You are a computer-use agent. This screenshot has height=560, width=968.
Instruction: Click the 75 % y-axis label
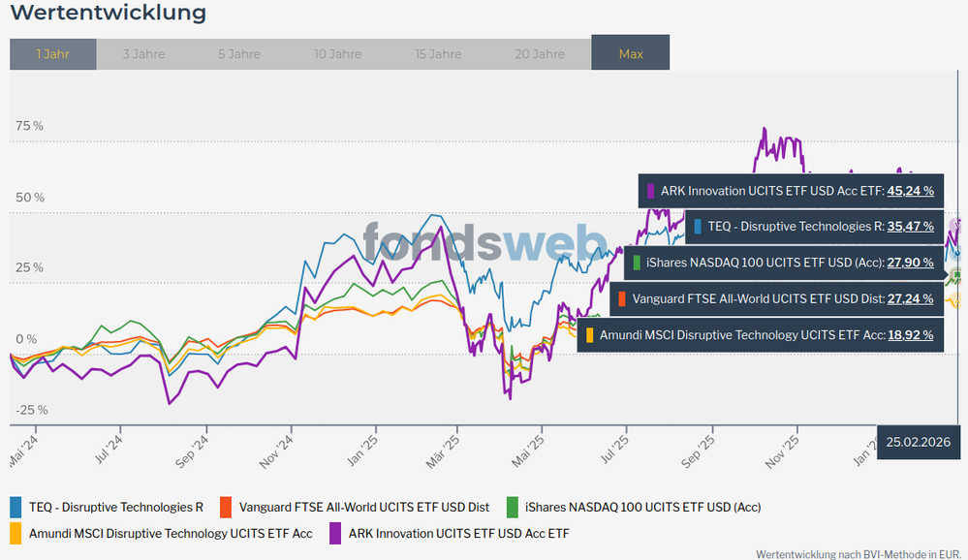click(x=30, y=126)
